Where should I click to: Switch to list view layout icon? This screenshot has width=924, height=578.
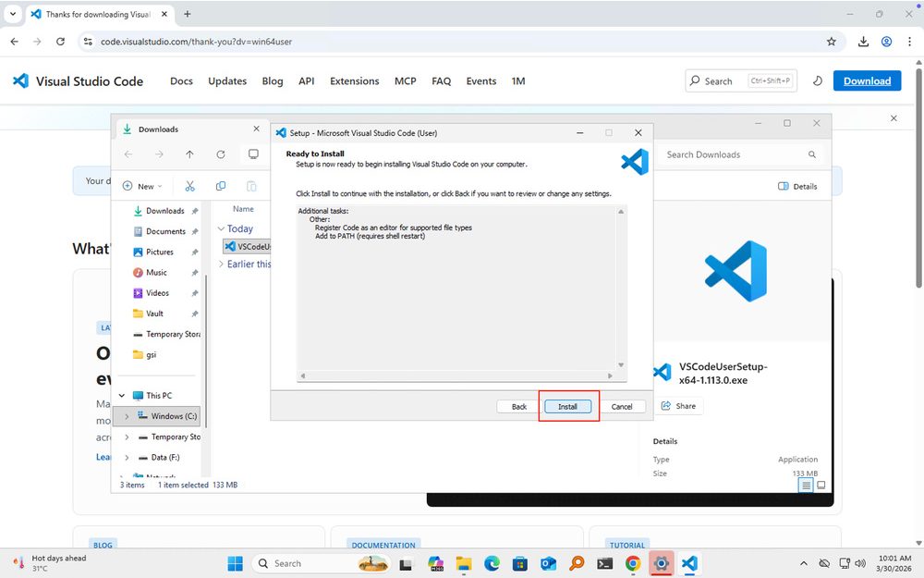pos(807,485)
